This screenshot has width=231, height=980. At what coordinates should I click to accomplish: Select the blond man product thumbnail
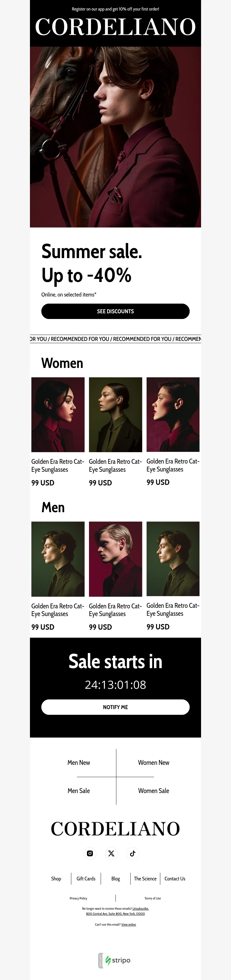click(116, 559)
